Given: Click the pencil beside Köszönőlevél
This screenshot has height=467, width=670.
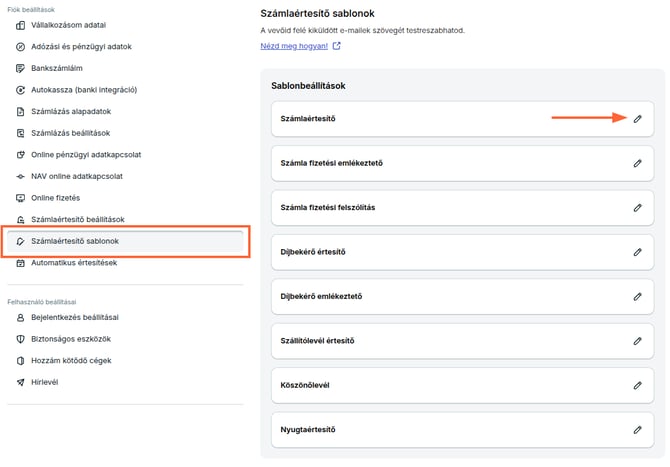Looking at the screenshot, I should 637,385.
